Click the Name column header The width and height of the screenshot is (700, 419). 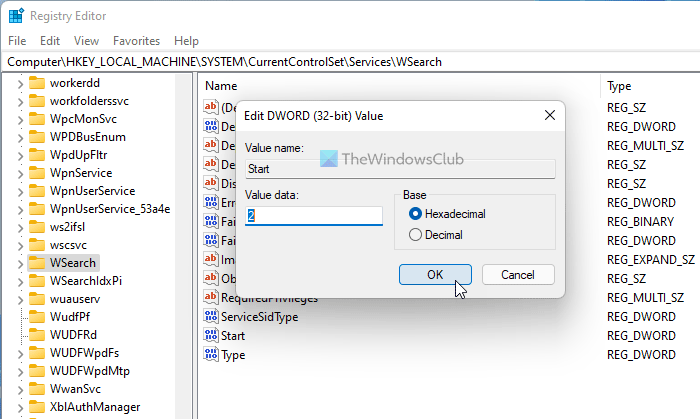pos(221,86)
